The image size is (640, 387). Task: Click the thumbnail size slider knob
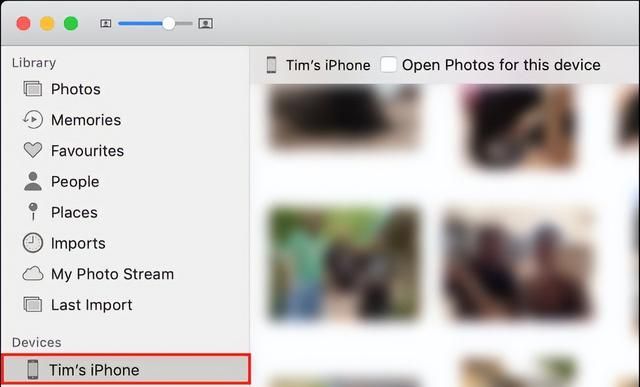169,24
